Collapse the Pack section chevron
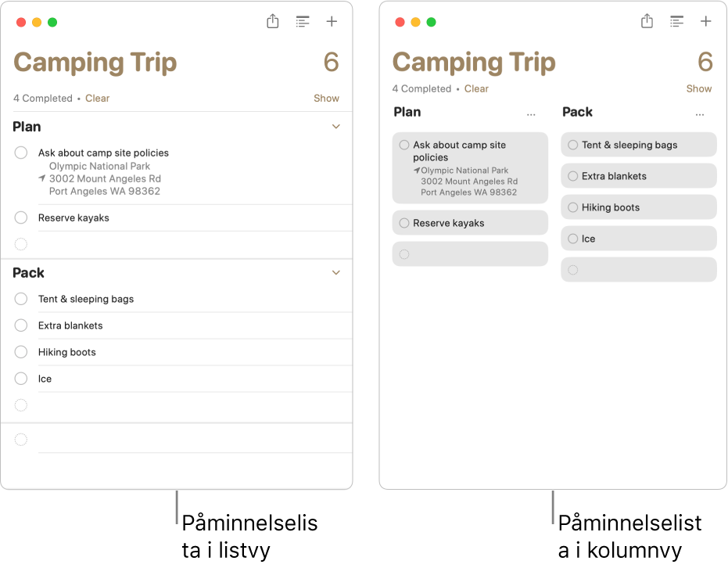 click(x=336, y=272)
